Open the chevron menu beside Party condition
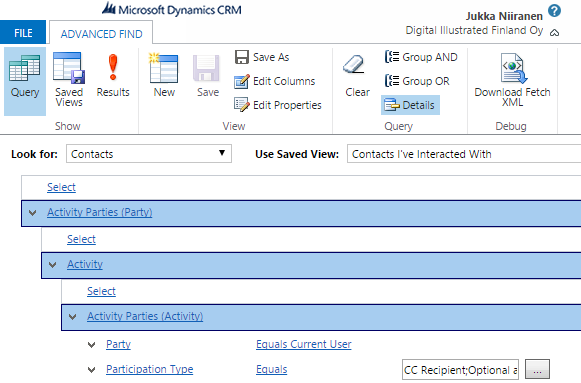The height and width of the screenshot is (383, 581). coord(92,345)
